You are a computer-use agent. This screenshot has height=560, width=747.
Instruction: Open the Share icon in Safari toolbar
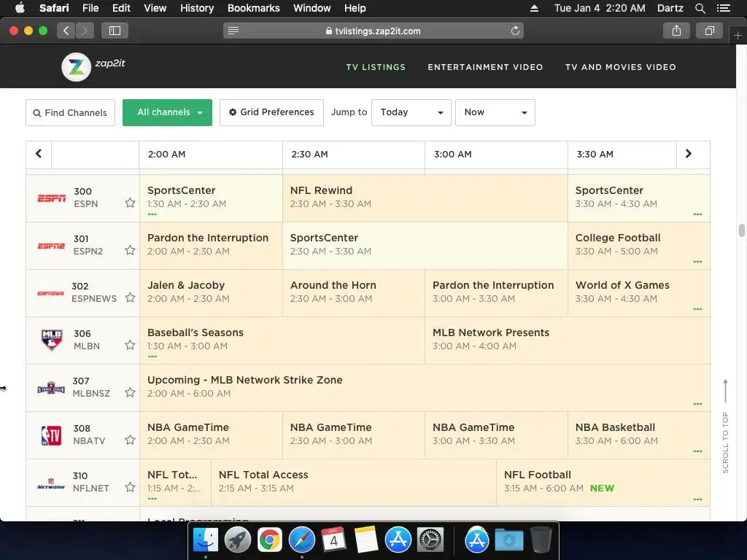(676, 31)
